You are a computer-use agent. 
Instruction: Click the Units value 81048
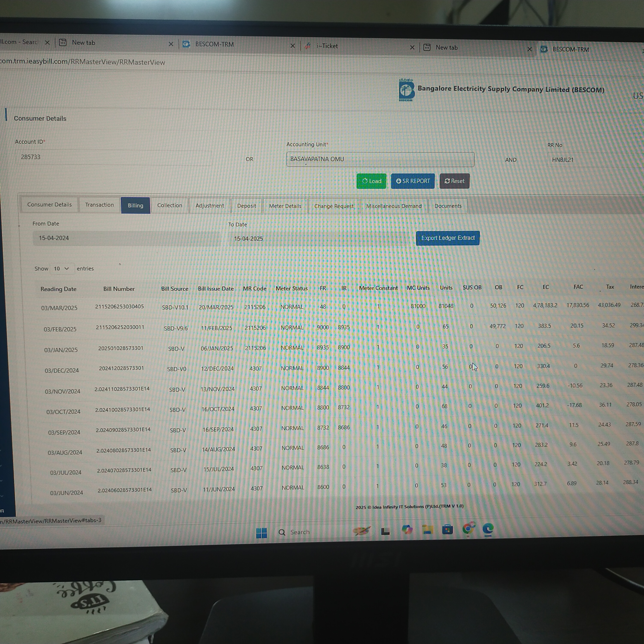click(446, 306)
